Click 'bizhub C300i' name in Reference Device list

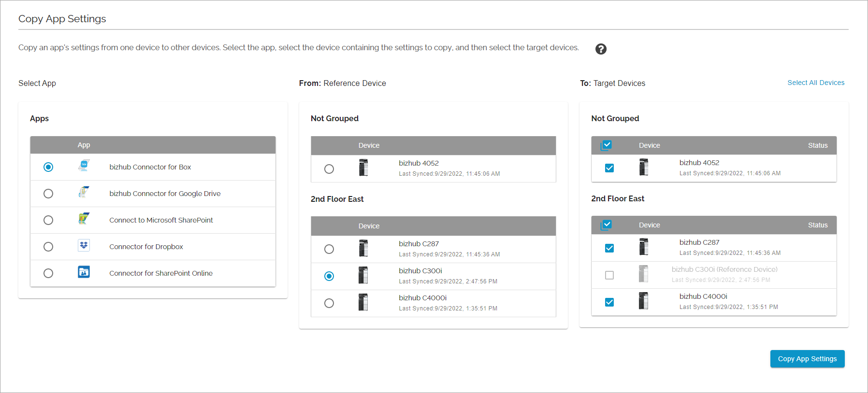(420, 271)
